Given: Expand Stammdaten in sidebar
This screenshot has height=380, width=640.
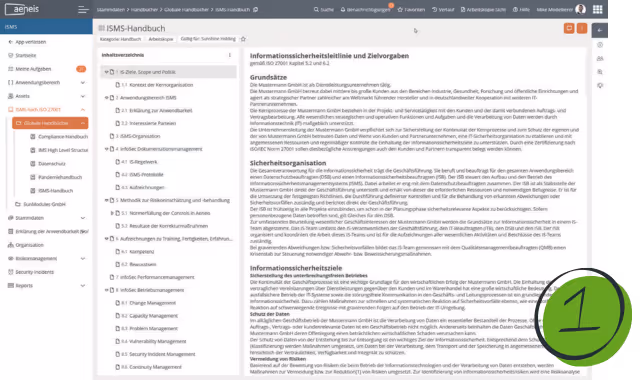Looking at the screenshot, I should pyautogui.click(x=83, y=218).
